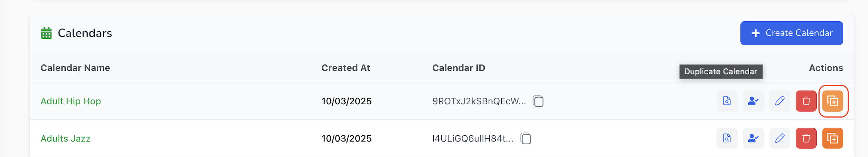Click the green Calendars header icon
This screenshot has height=157, width=868.
point(46,33)
